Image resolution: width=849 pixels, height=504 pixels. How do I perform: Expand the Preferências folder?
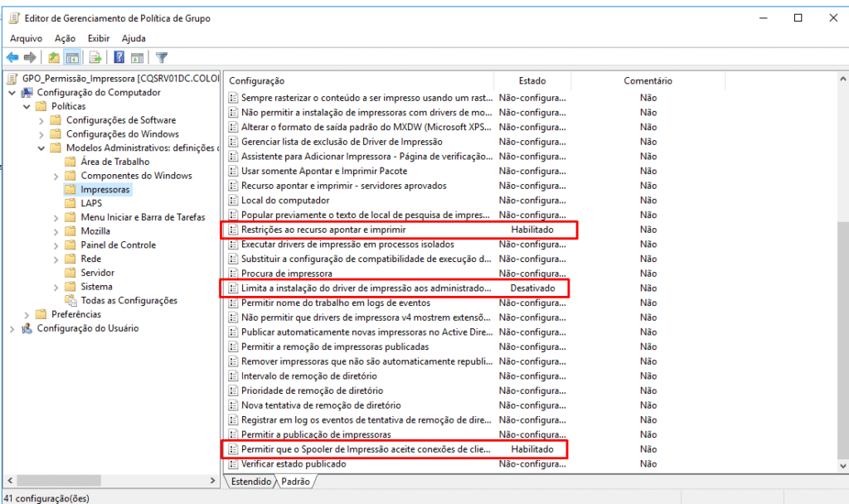coord(27,314)
